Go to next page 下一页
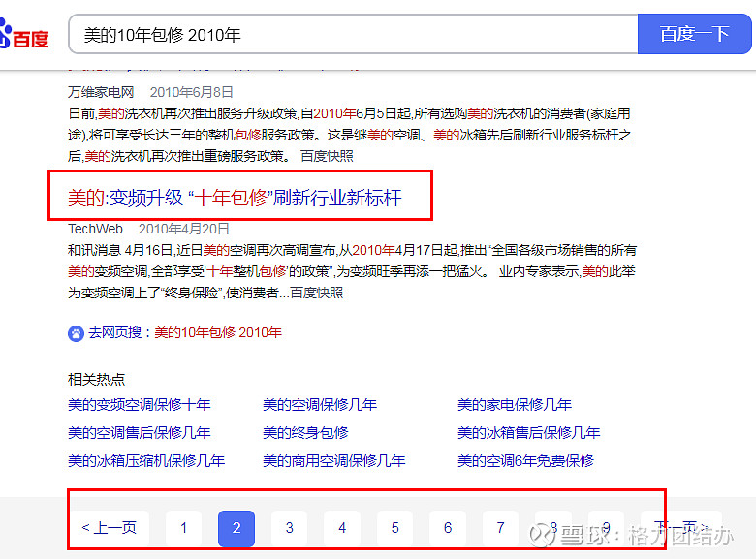 (680, 528)
